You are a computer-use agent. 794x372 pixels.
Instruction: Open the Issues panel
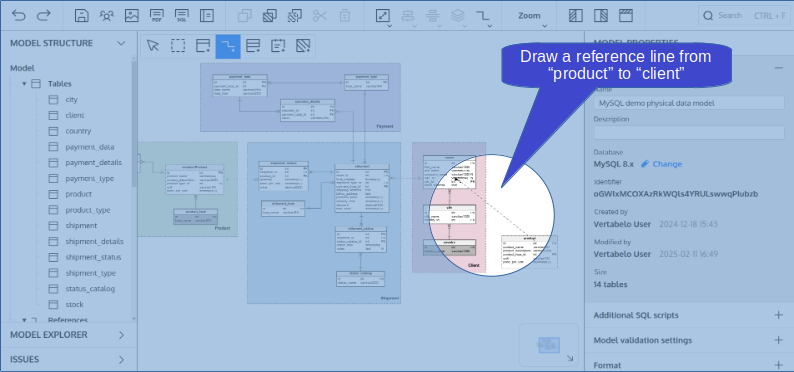(68, 360)
